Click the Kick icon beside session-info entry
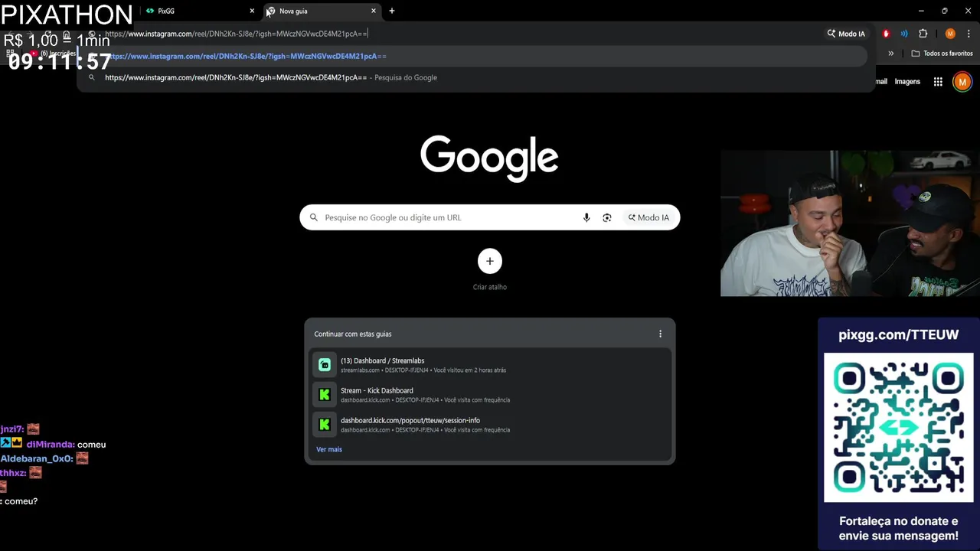The height and width of the screenshot is (551, 980). pyautogui.click(x=325, y=425)
